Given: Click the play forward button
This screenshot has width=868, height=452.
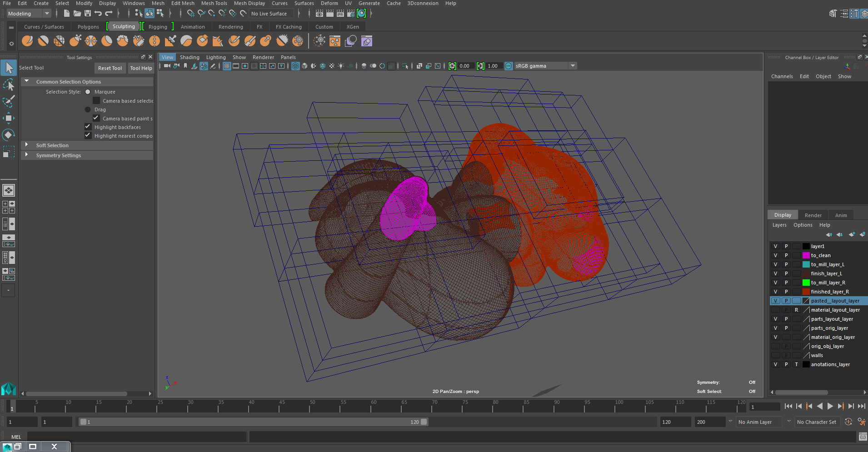Looking at the screenshot, I should [830, 407].
